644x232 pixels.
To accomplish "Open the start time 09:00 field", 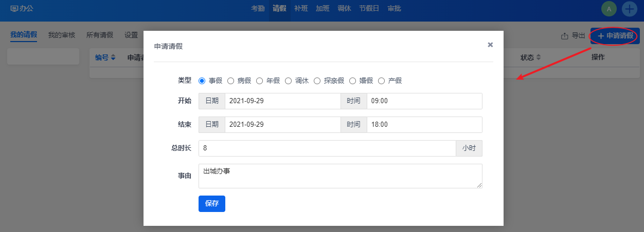I will coord(424,101).
